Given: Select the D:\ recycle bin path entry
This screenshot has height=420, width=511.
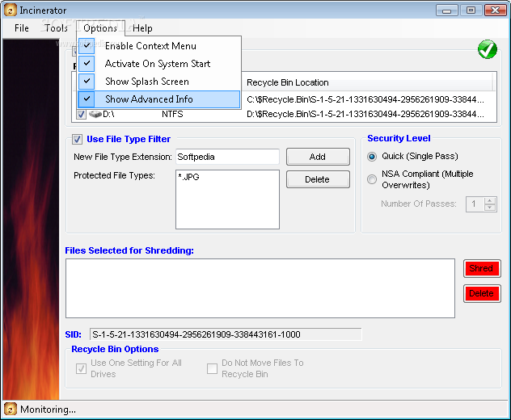Looking at the screenshot, I should tap(365, 114).
